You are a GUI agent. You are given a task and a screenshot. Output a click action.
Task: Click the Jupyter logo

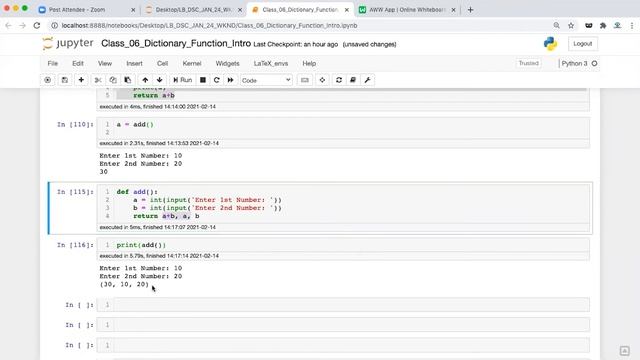(68, 43)
